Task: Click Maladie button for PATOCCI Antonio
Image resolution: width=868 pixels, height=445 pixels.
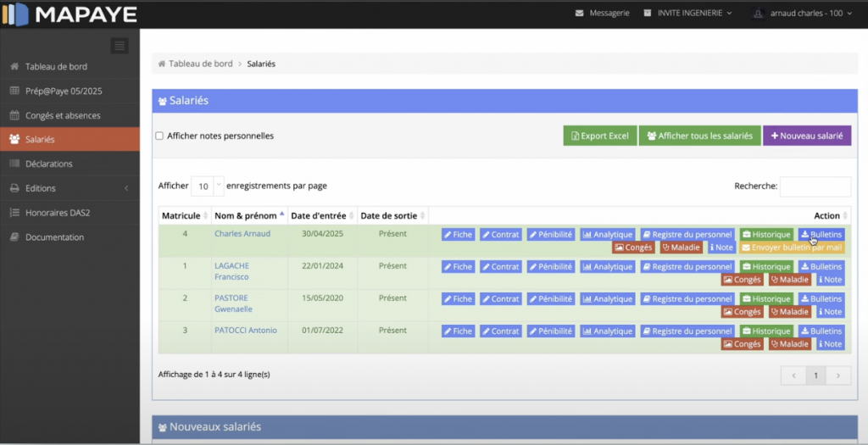Action: click(x=789, y=344)
